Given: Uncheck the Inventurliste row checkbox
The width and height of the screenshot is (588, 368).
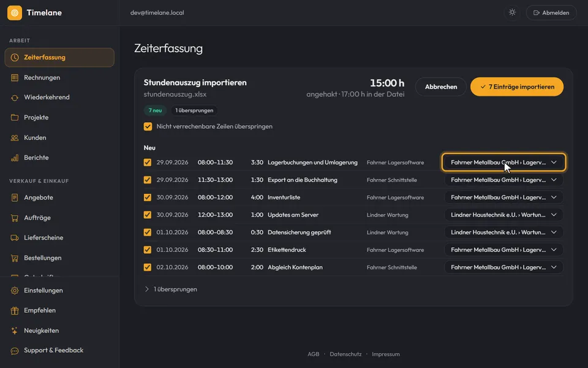Looking at the screenshot, I should (x=148, y=197).
